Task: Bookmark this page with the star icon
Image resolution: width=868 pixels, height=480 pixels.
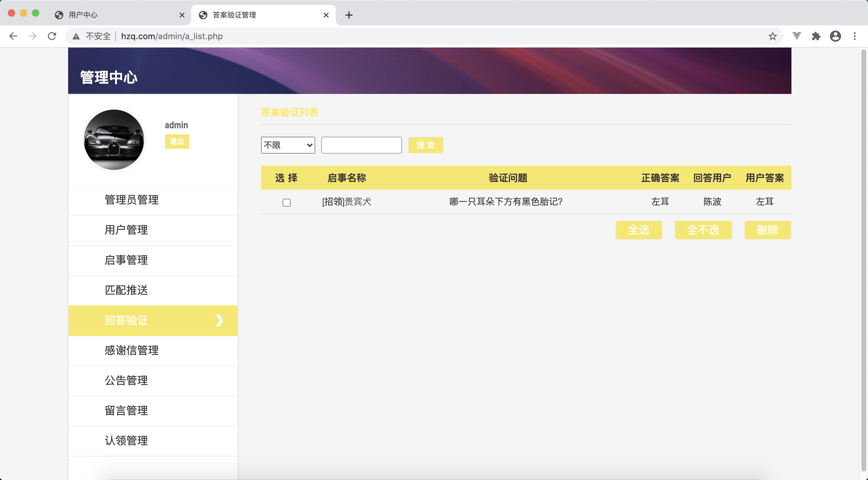Action: click(772, 36)
